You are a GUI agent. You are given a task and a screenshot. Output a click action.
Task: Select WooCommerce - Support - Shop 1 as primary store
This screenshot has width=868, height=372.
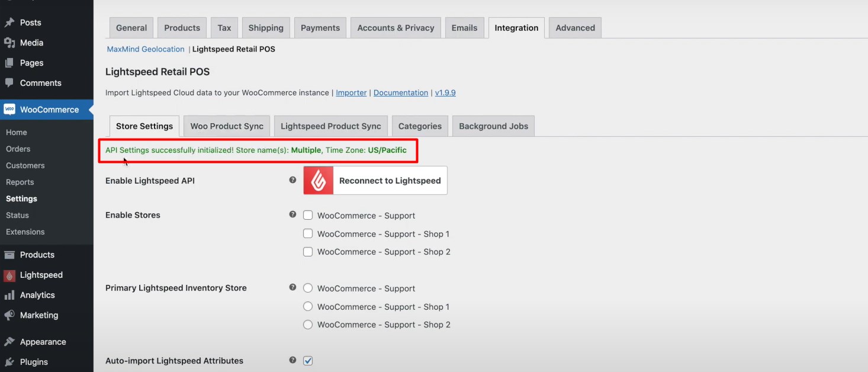pos(308,307)
